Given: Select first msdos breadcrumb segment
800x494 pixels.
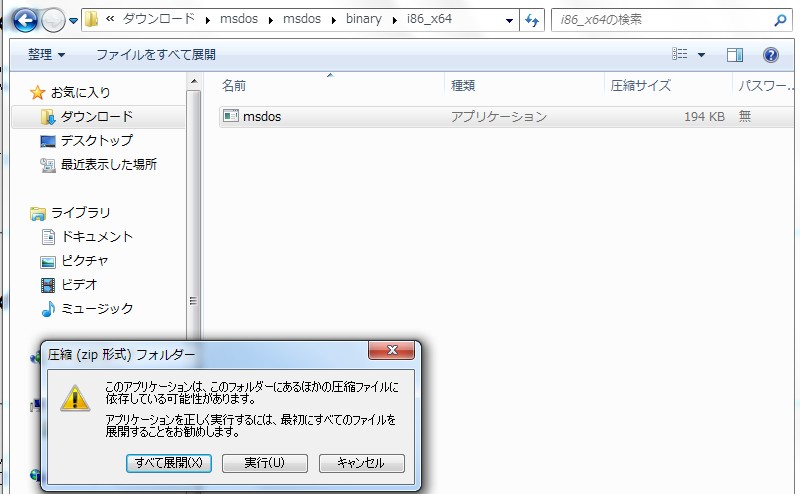Looking at the screenshot, I should tap(239, 19).
